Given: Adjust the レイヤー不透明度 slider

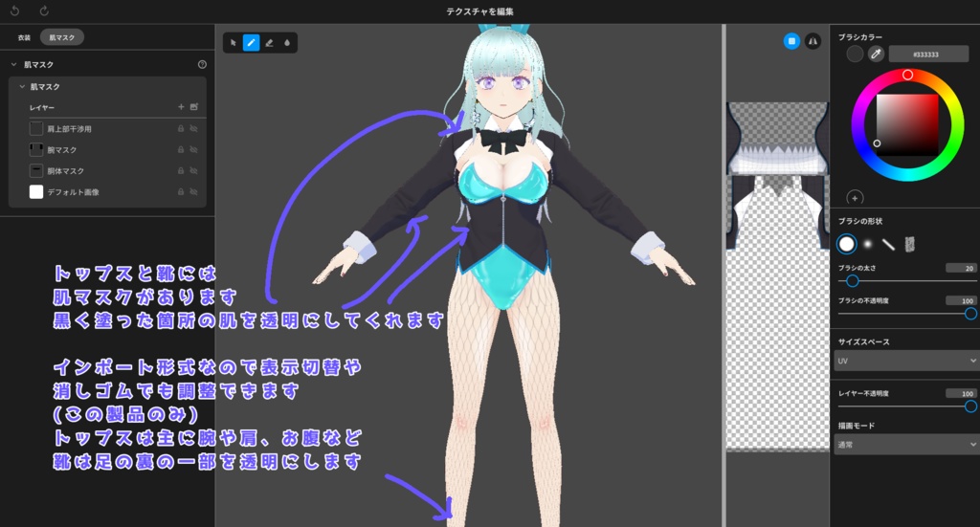Looking at the screenshot, I should 907,406.
